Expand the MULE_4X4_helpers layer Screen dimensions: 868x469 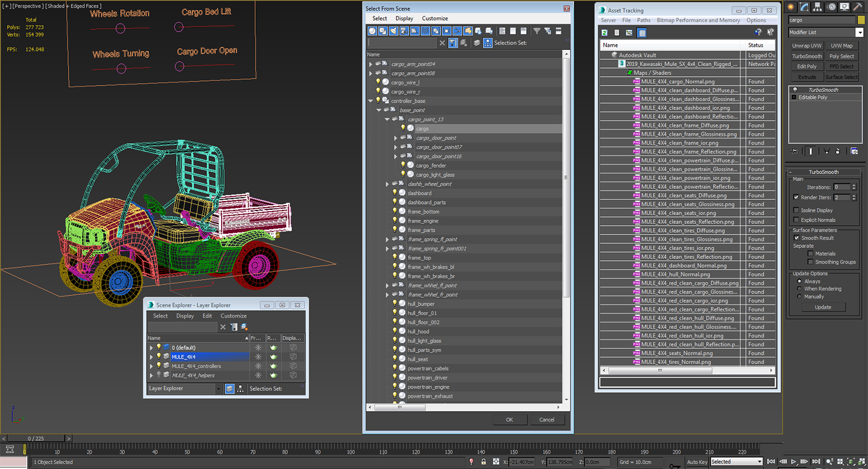tap(151, 375)
